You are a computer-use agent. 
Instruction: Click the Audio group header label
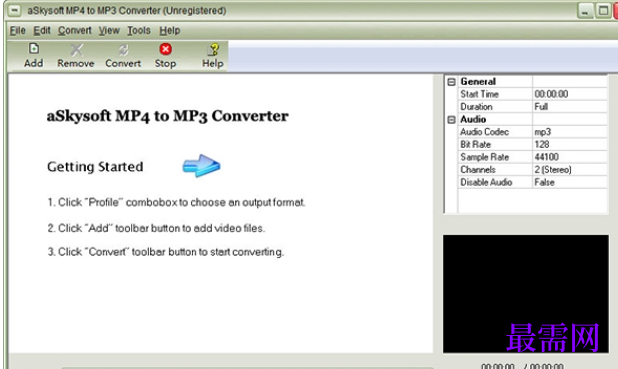point(473,119)
